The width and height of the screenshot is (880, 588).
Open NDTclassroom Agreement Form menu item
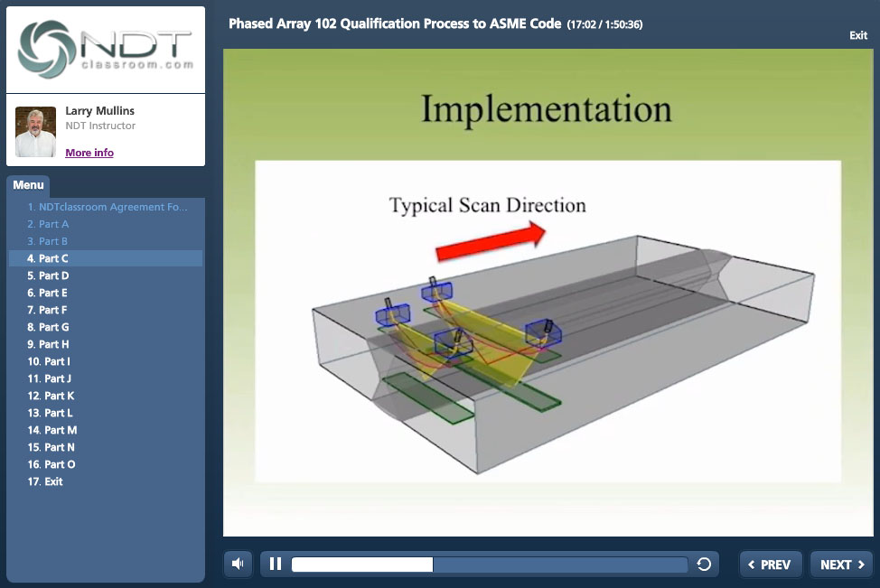click(107, 207)
